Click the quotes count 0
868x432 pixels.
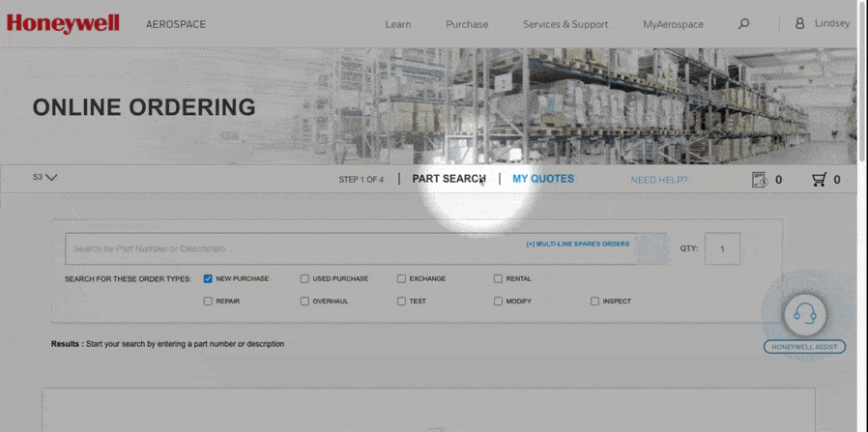[778, 179]
